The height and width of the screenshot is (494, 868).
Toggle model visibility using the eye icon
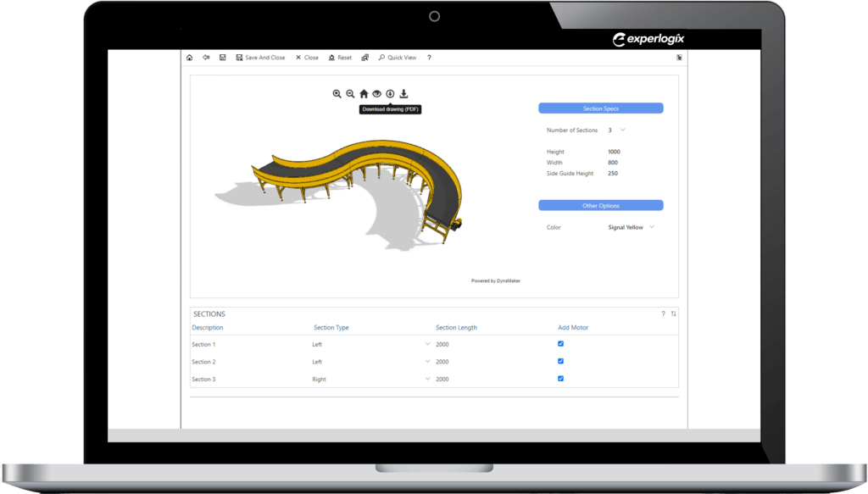click(377, 93)
